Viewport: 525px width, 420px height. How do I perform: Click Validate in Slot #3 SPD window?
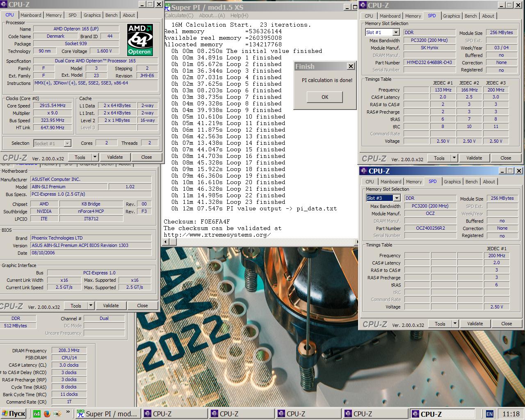[x=475, y=324]
